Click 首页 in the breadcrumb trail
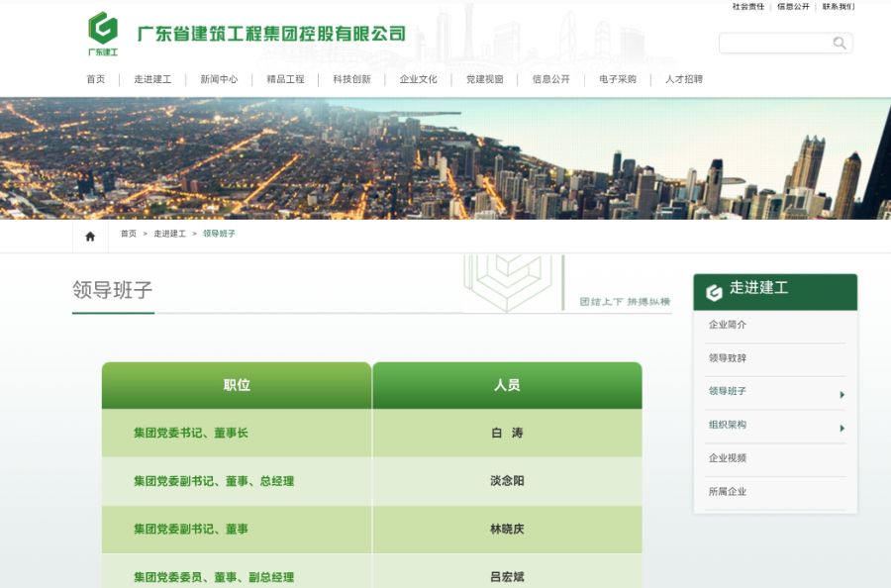 (129, 235)
